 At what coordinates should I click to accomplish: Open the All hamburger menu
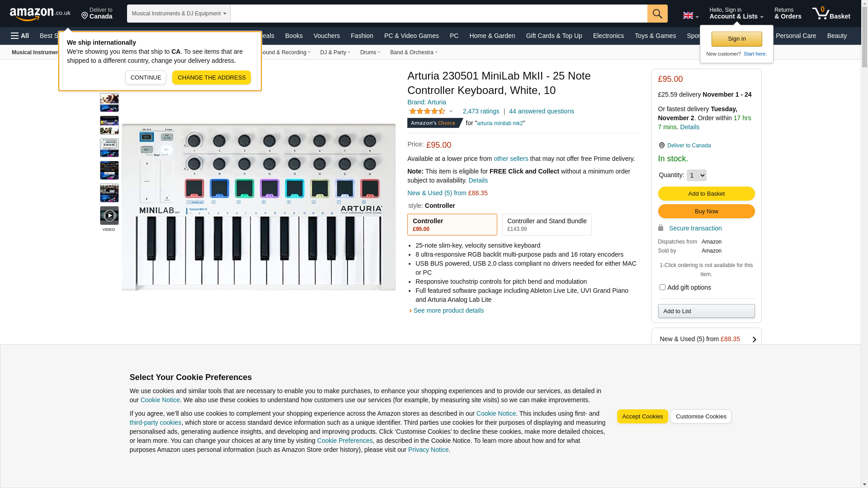(20, 36)
